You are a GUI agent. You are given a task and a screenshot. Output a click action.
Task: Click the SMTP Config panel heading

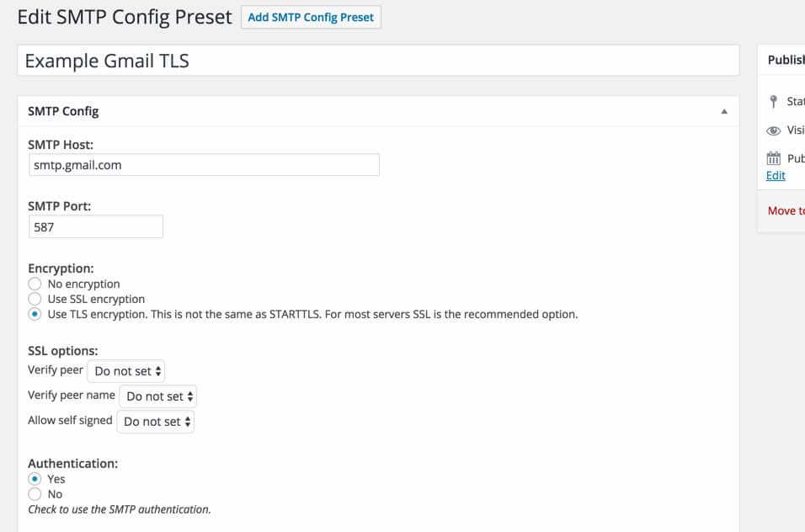click(63, 111)
